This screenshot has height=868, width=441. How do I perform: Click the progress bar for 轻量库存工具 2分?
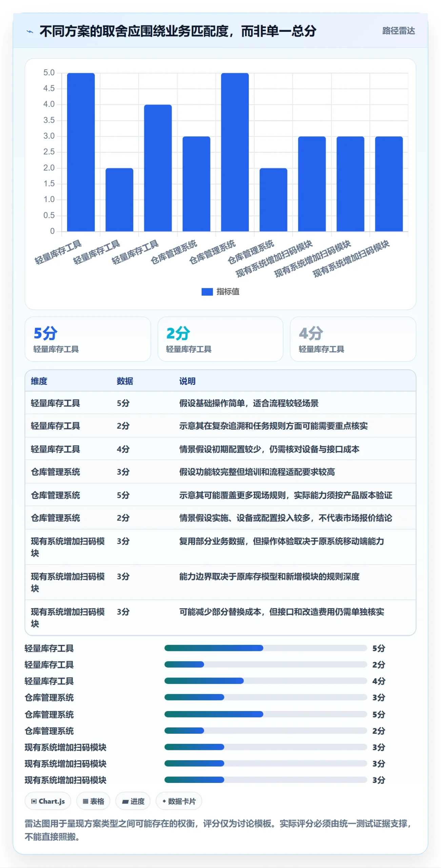click(x=265, y=664)
